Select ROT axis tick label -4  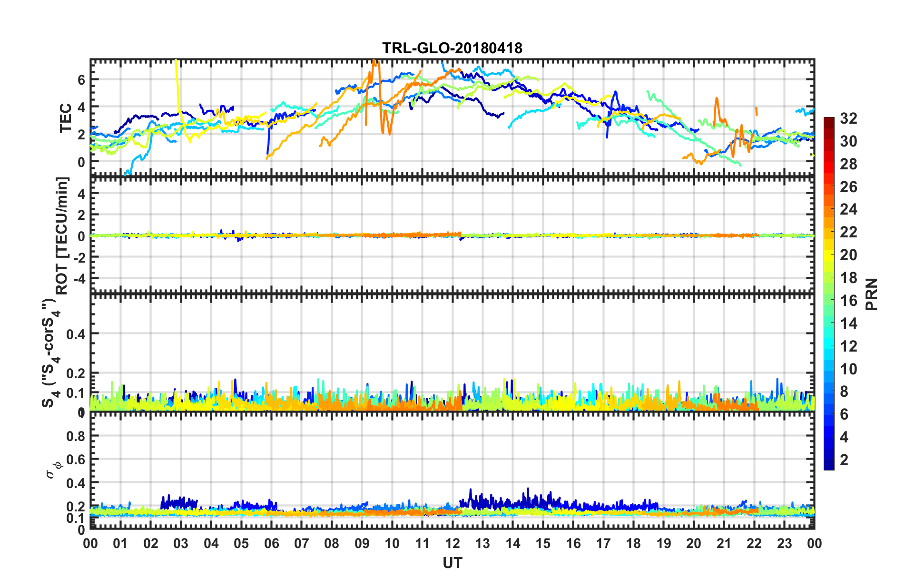click(79, 278)
